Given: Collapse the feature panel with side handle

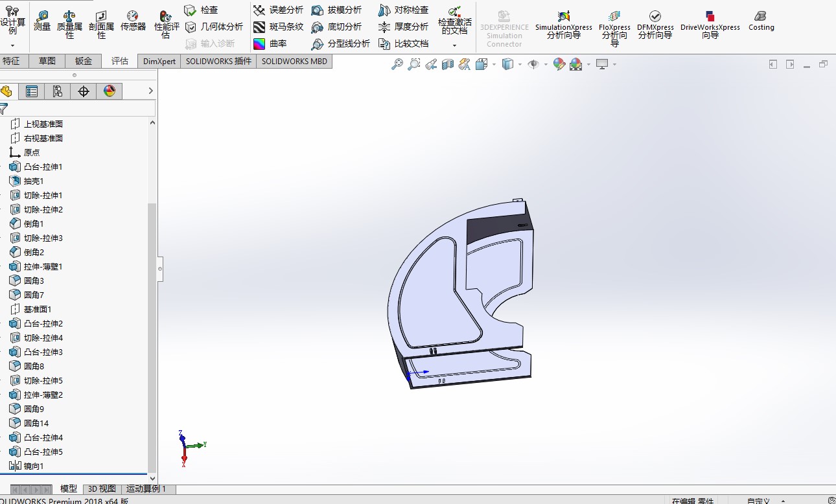Looking at the screenshot, I should (x=160, y=268).
